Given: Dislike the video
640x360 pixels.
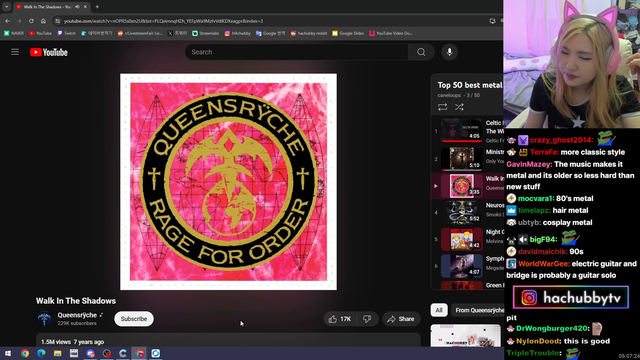Looking at the screenshot, I should [367, 319].
